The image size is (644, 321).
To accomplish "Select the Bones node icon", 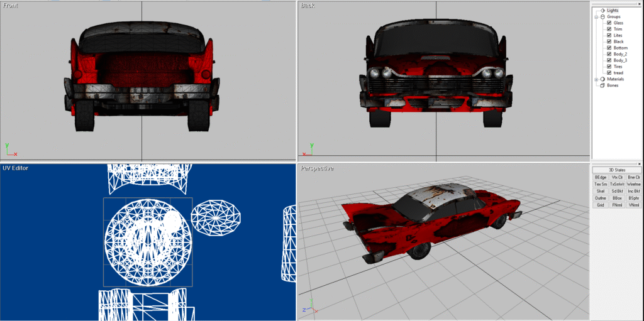I will click(602, 85).
